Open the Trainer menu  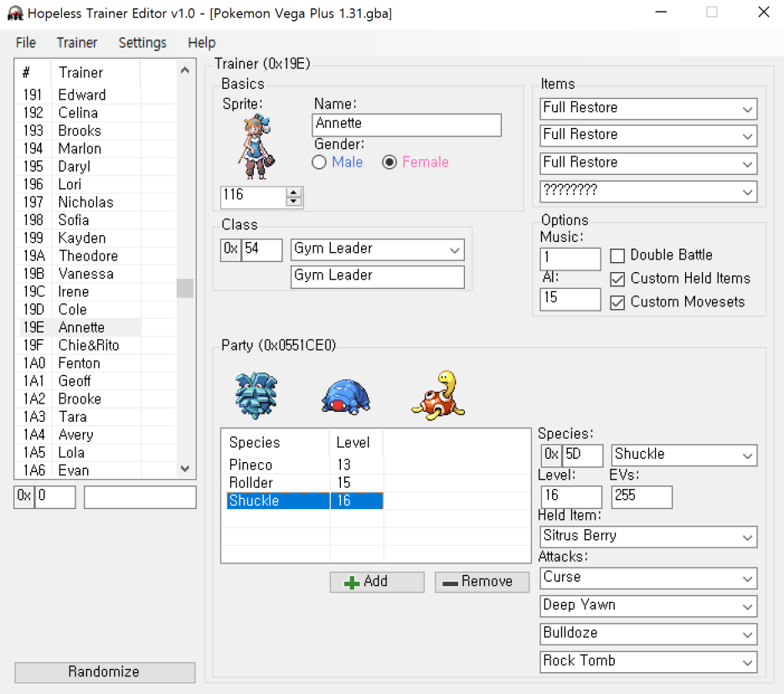[77, 43]
